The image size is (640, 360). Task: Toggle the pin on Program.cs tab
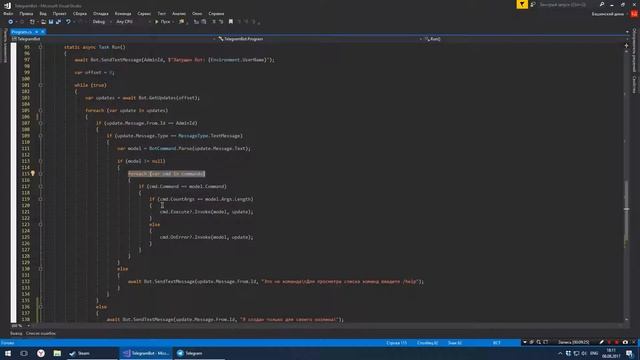[x=36, y=32]
